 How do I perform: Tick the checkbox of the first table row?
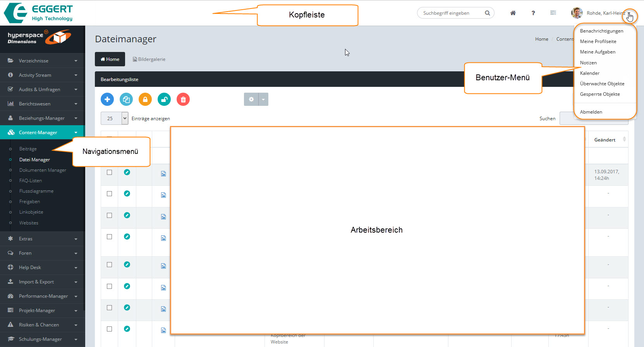pyautogui.click(x=110, y=172)
